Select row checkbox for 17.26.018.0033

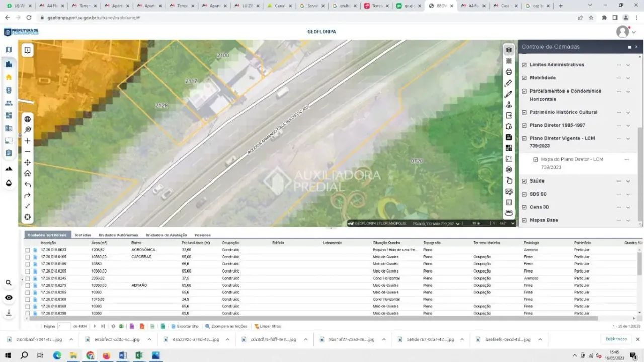28,250
